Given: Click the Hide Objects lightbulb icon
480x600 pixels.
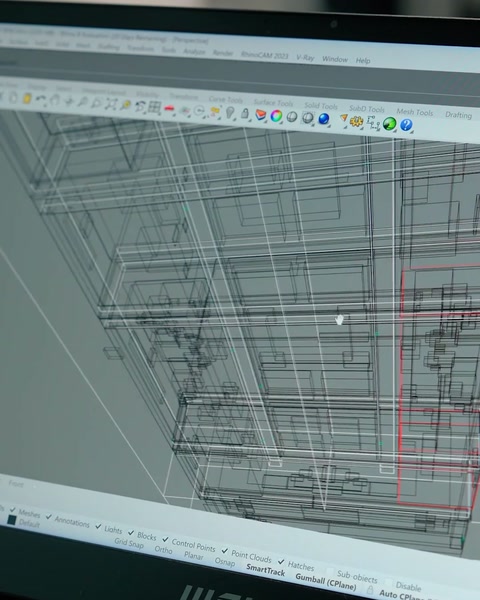Looking at the screenshot, I should click(230, 112).
